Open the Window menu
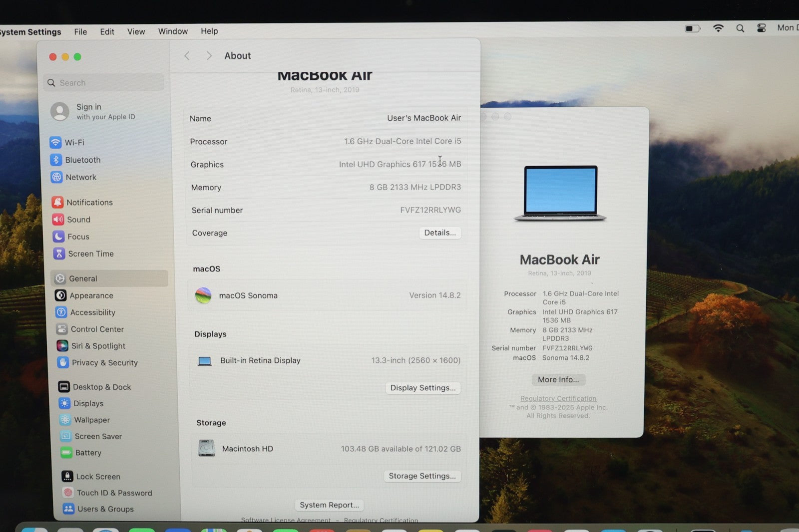 [173, 31]
